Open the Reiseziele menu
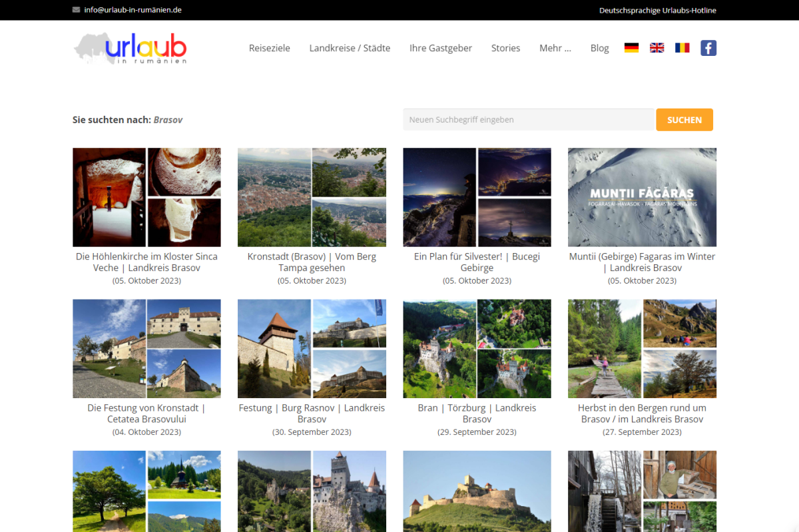 (x=269, y=48)
